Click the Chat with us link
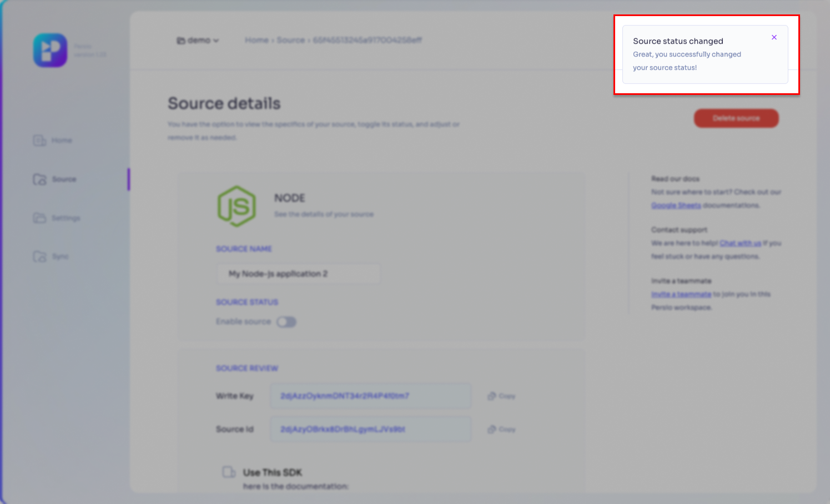Viewport: 830px width, 504px height. (x=740, y=243)
